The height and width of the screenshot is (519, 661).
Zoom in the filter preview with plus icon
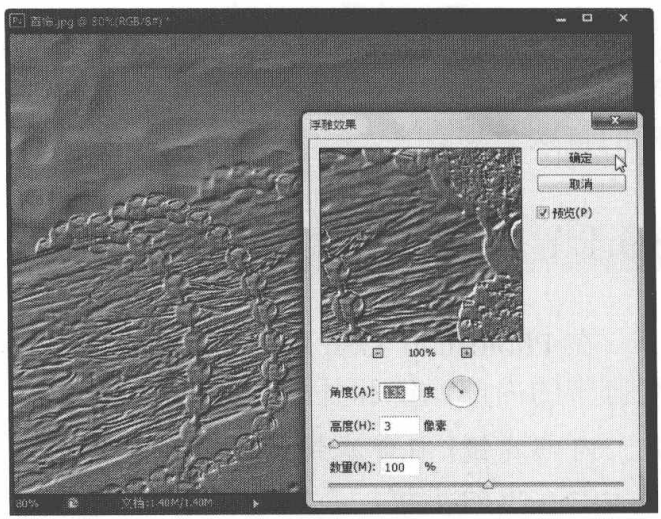[466, 353]
